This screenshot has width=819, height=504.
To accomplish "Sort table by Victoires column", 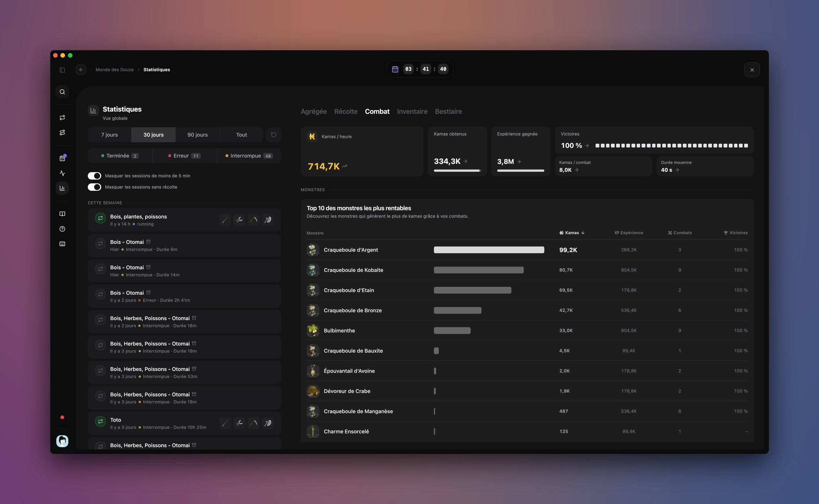I will point(736,233).
